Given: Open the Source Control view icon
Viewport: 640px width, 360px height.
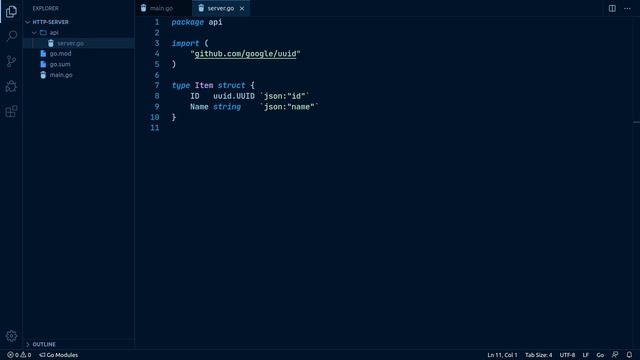Looking at the screenshot, I should point(11,61).
